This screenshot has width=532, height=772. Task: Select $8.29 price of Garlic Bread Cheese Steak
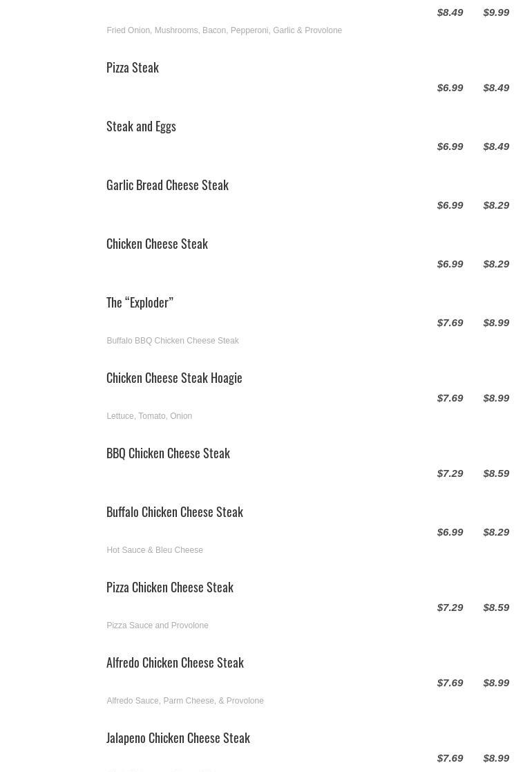pyautogui.click(x=496, y=205)
